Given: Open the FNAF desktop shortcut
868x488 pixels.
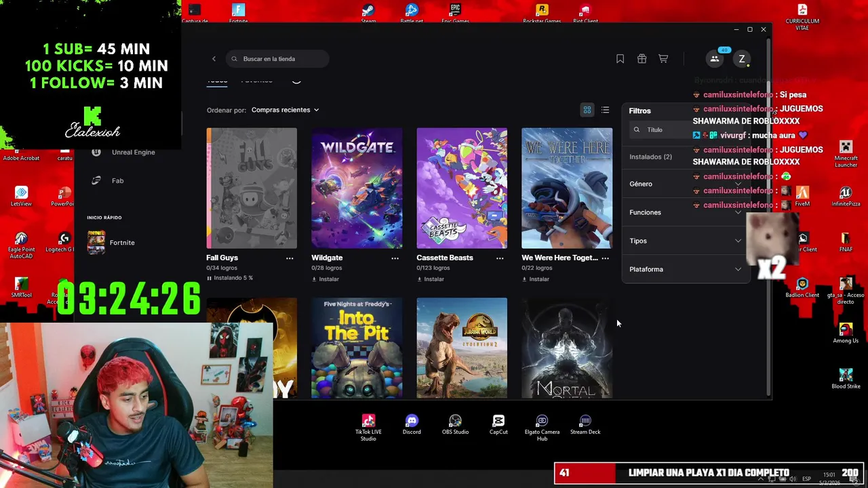Looking at the screenshot, I should point(846,242).
